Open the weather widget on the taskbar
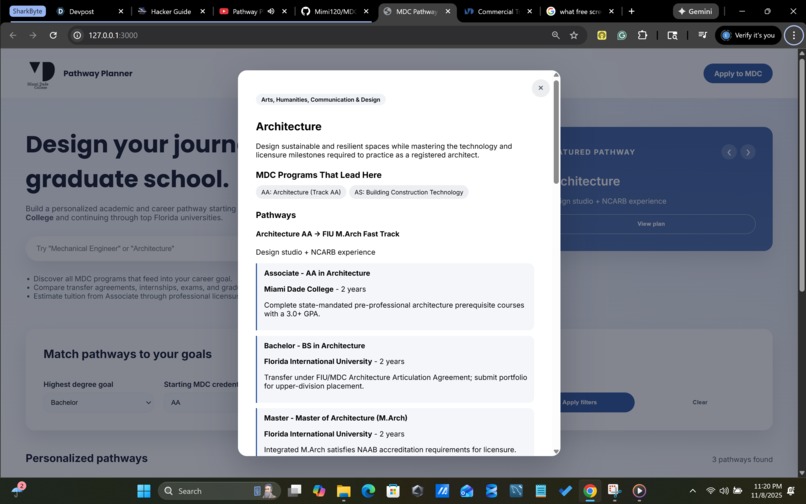 click(18, 491)
